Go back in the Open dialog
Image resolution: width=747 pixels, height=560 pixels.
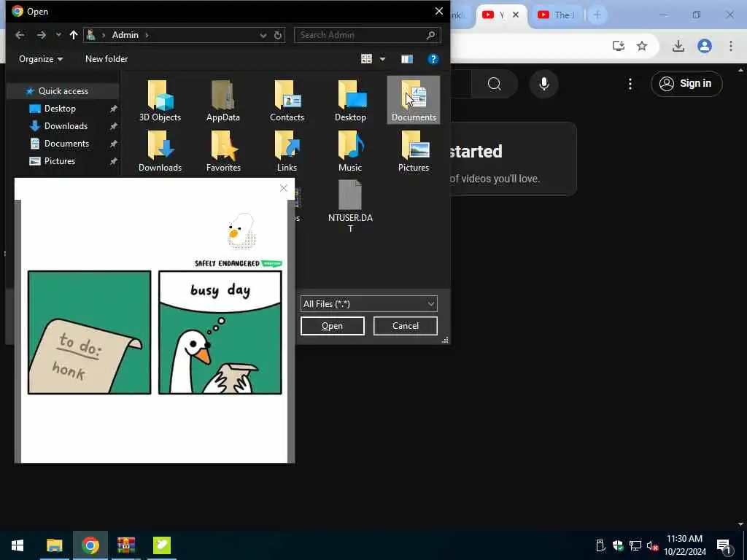click(x=20, y=35)
